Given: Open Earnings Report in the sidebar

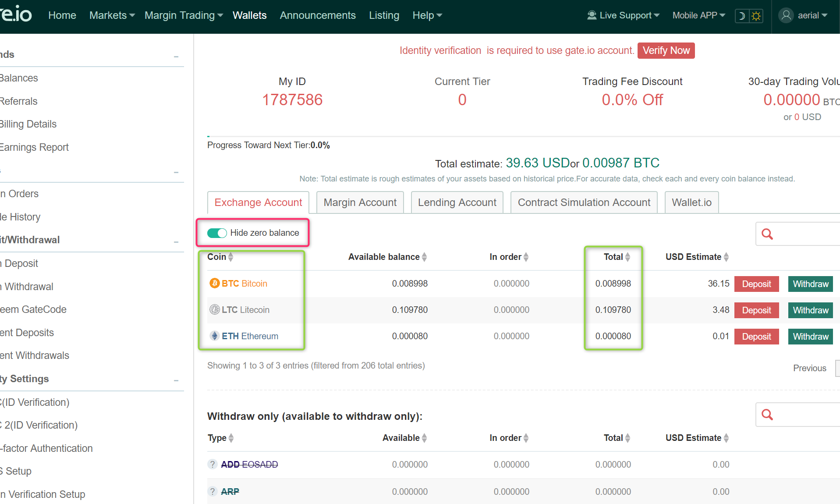Looking at the screenshot, I should coord(34,147).
